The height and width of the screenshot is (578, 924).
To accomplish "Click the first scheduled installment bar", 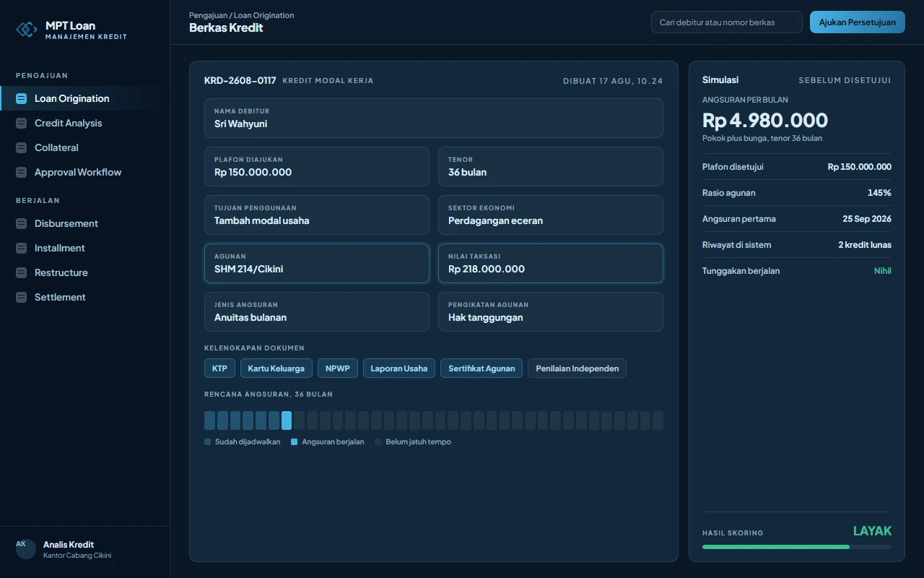I will click(209, 420).
